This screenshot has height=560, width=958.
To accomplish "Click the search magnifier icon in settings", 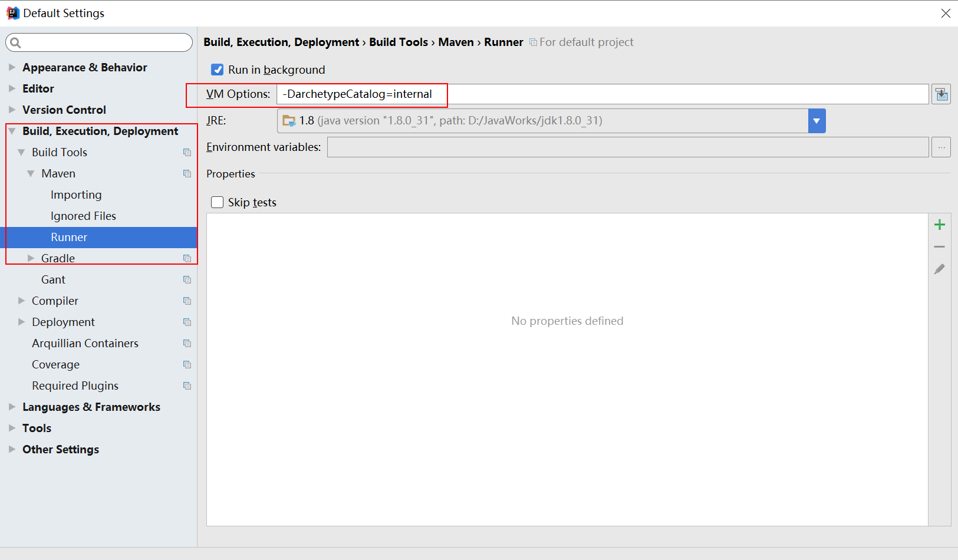I will (x=16, y=42).
